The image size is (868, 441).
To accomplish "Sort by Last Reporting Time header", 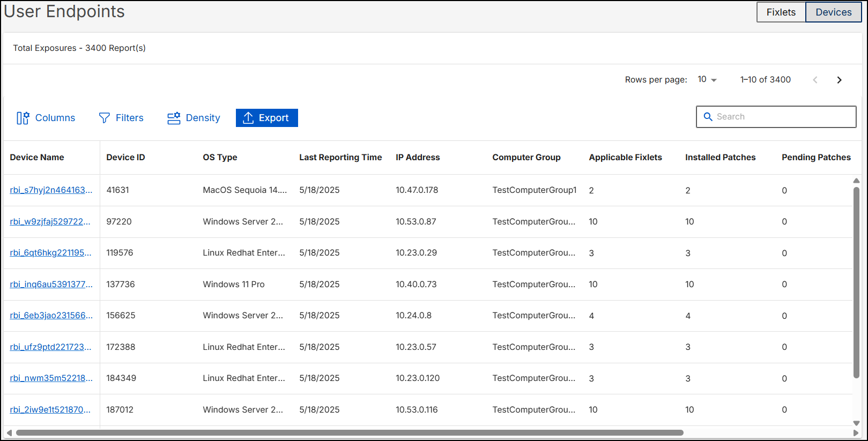I will coord(340,158).
